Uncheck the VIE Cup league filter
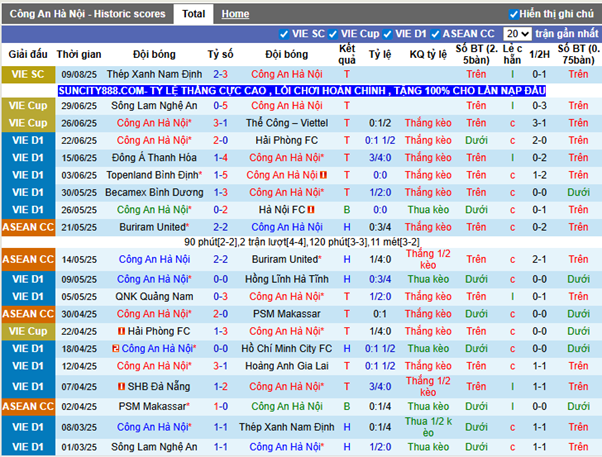Image resolution: width=602 pixels, height=457 pixels. click(332, 35)
